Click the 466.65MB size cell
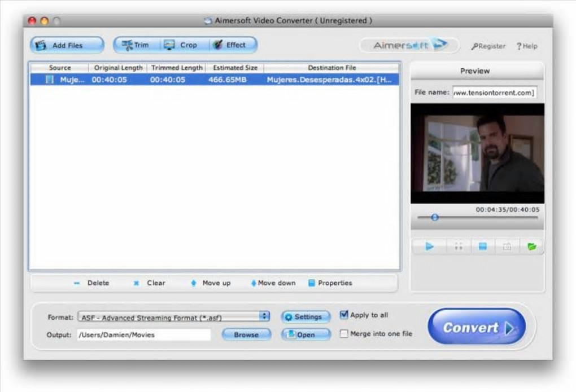The height and width of the screenshot is (392, 576). pos(228,80)
